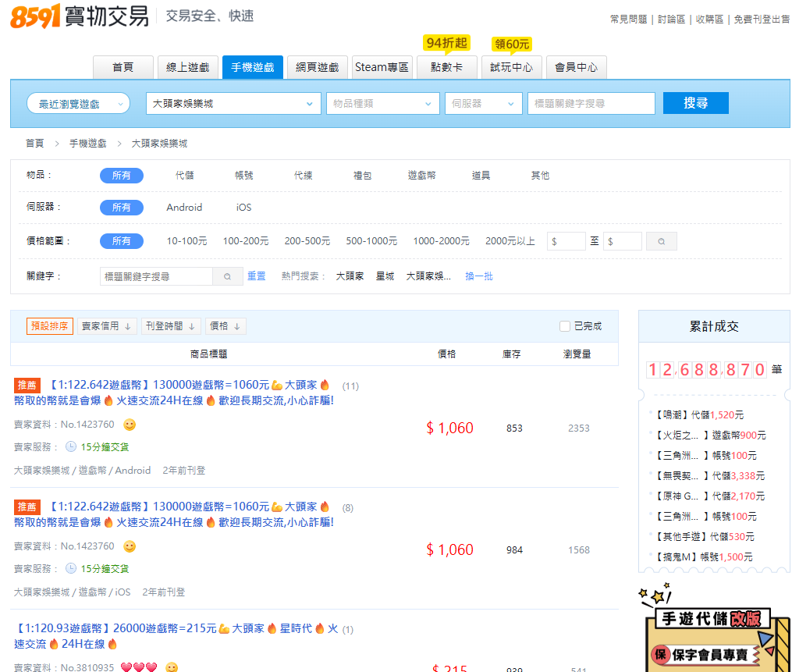The image size is (792, 672).
Task: Click 【搞鬼M】帳號1,500元 recent transaction
Action: pyautogui.click(x=704, y=557)
